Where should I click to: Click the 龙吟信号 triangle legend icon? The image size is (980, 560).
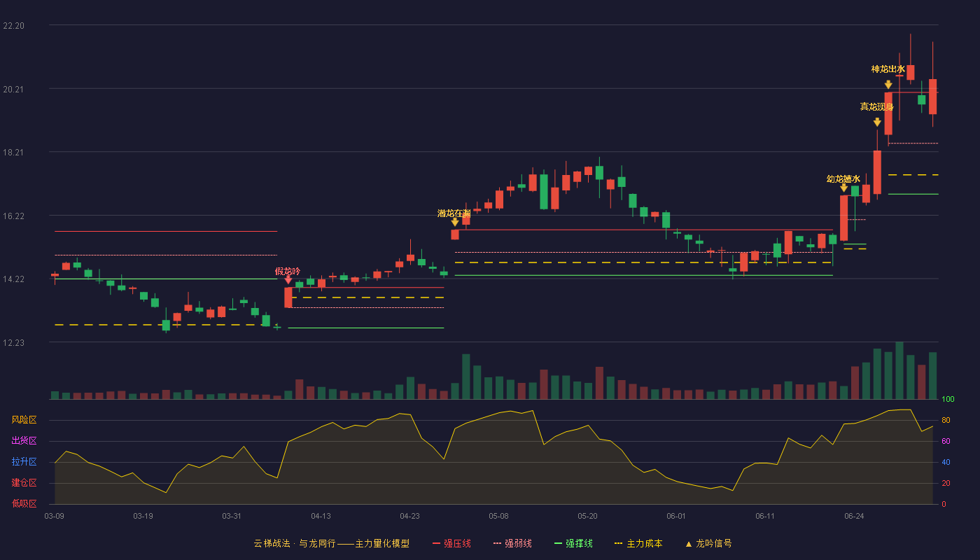(688, 544)
